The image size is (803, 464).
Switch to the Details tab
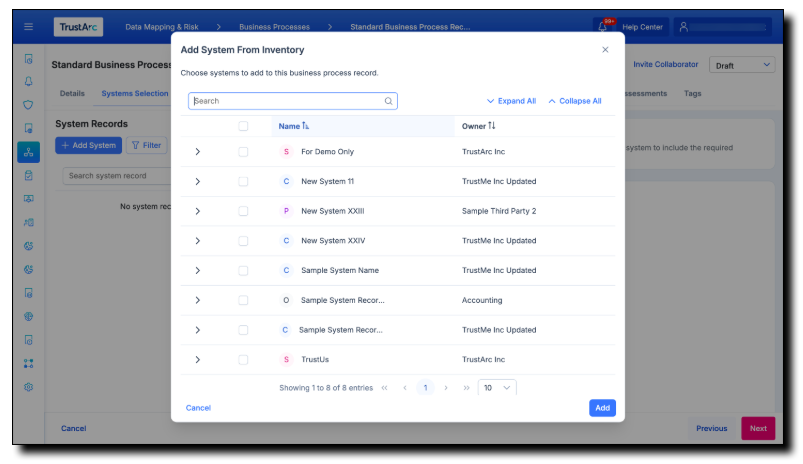point(72,94)
